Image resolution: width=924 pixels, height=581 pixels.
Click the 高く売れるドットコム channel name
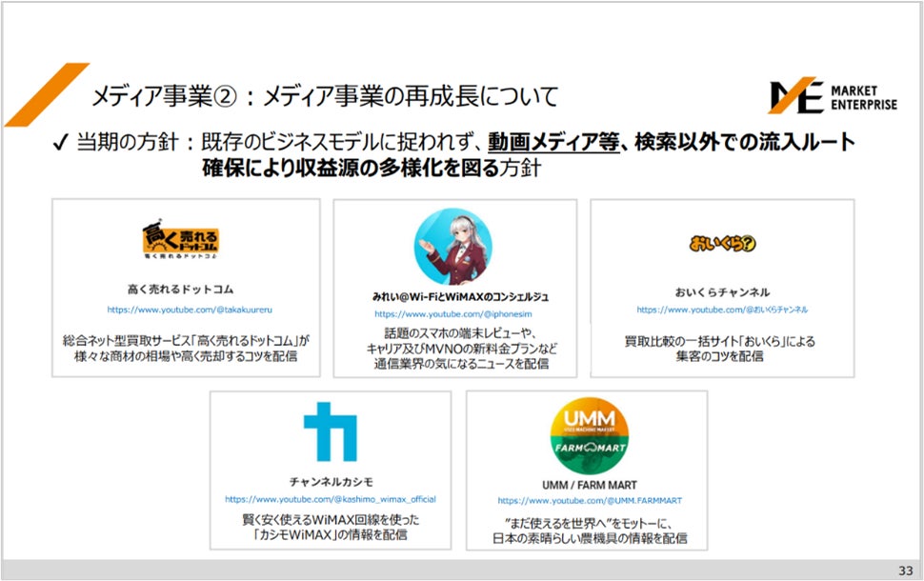click(180, 290)
